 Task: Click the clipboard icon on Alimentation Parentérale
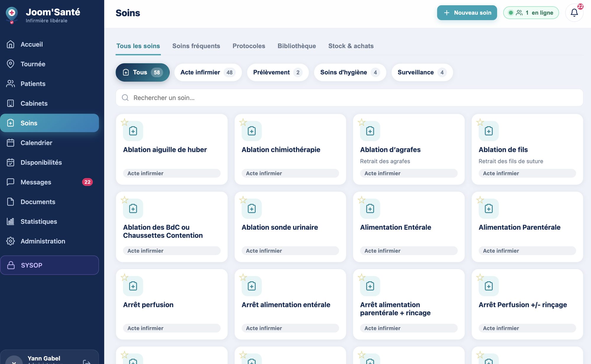click(489, 209)
